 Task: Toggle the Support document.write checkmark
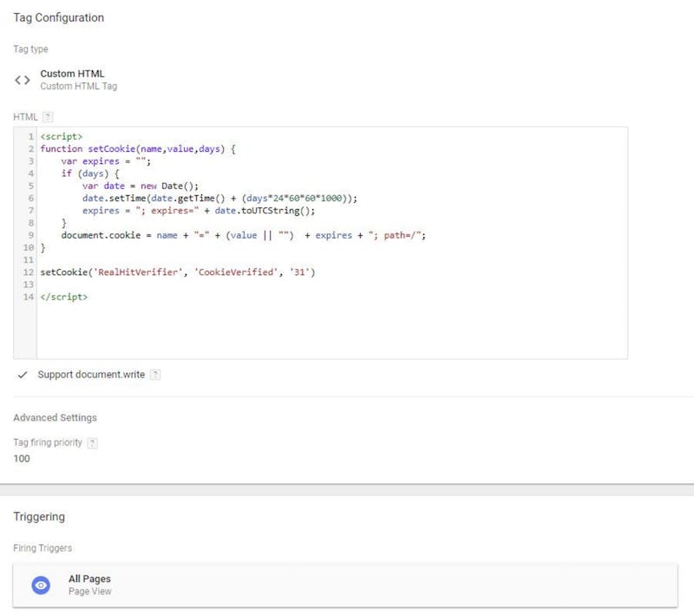coord(23,375)
